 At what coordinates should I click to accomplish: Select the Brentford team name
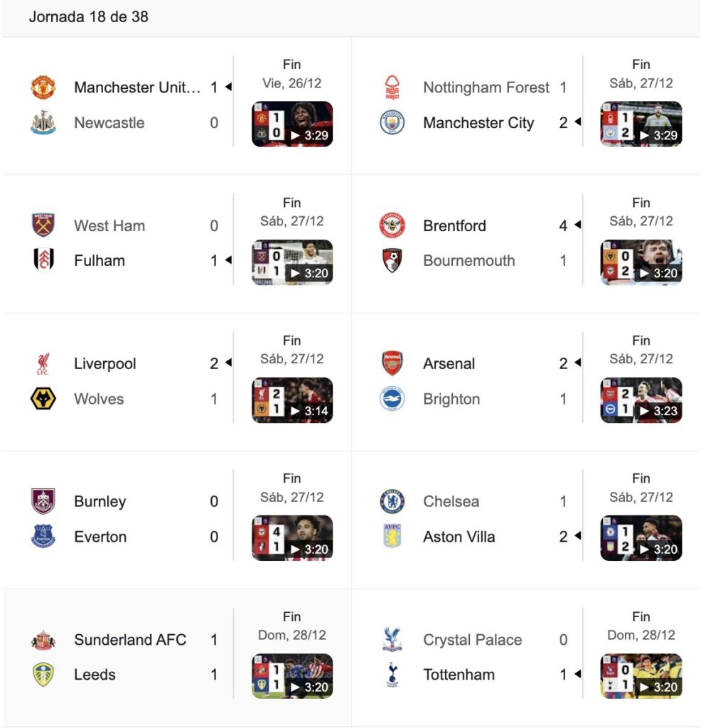[454, 226]
